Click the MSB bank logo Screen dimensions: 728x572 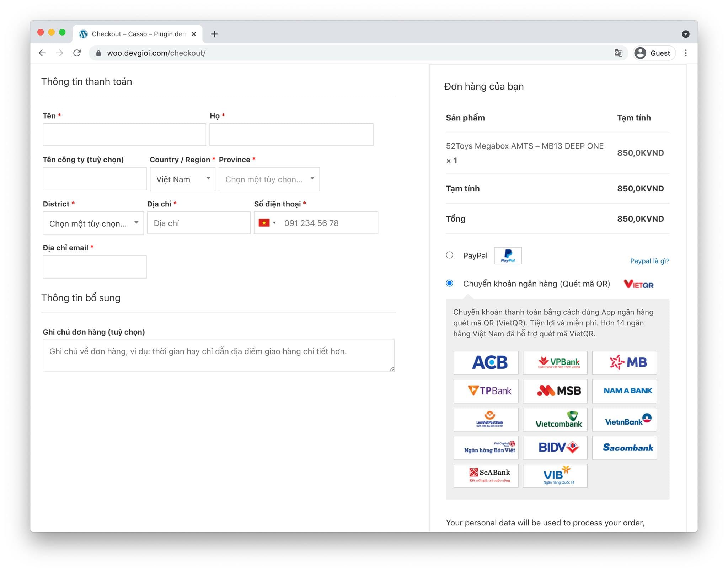point(555,391)
